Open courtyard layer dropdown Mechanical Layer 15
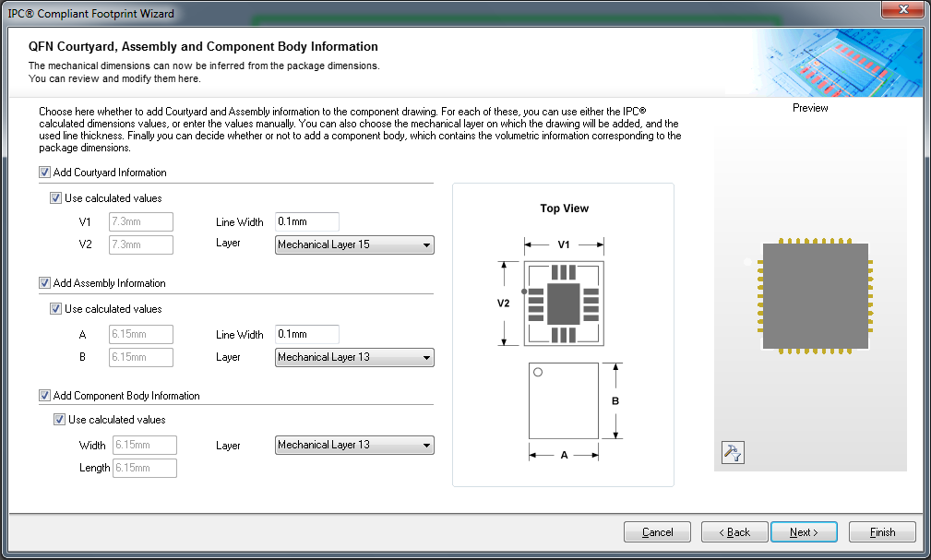Viewport: 931px width, 560px height. click(x=354, y=245)
